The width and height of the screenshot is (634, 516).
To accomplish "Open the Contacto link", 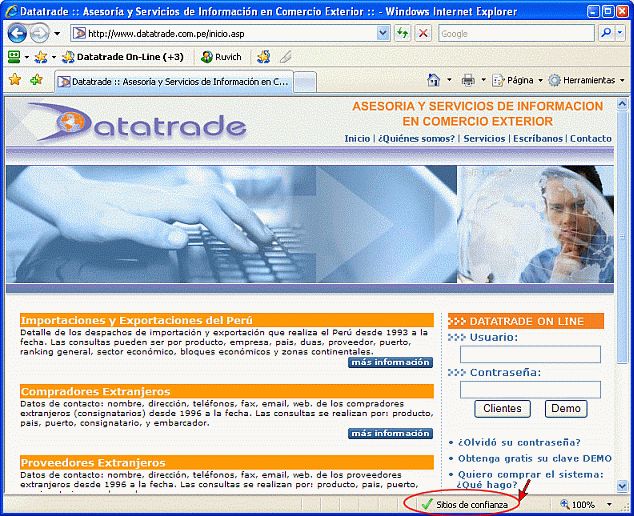I will [591, 138].
